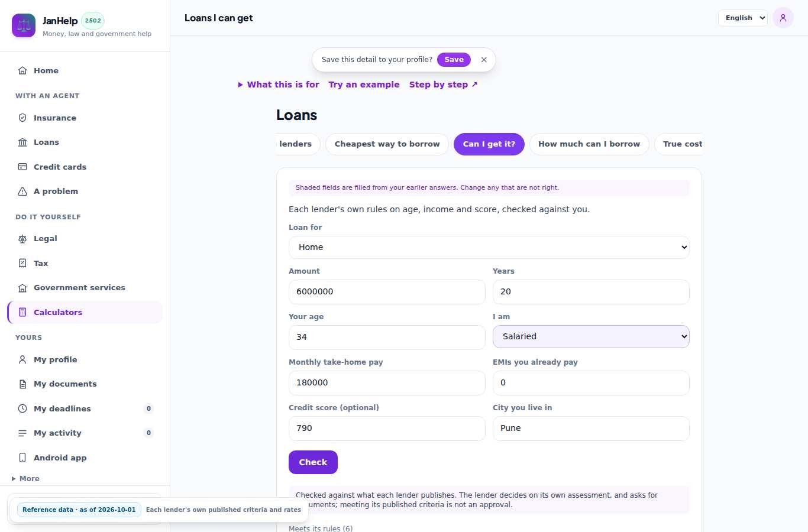Click the Loans bank building icon
Image resolution: width=808 pixels, height=532 pixels.
22,142
